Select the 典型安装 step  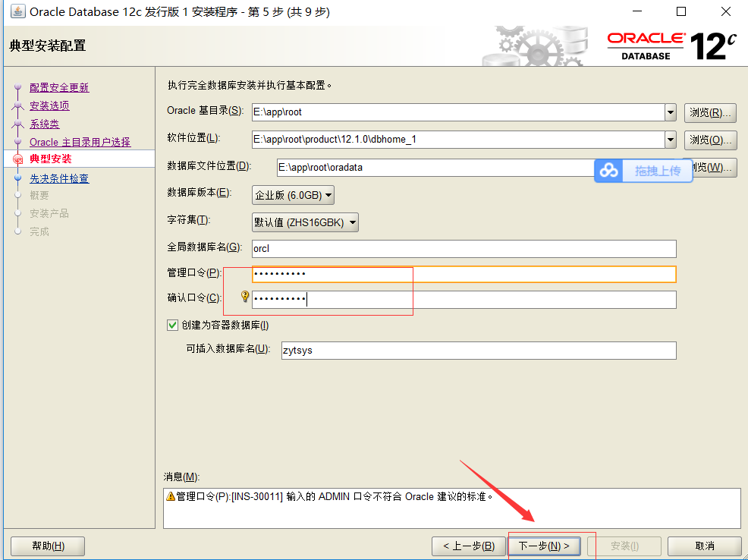(x=51, y=159)
